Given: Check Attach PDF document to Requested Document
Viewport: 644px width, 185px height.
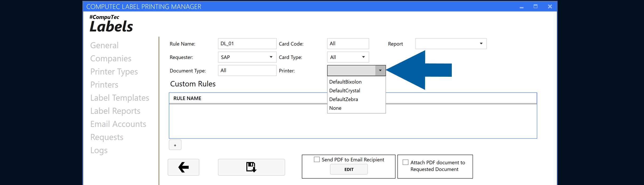Looking at the screenshot, I should coord(406,162).
